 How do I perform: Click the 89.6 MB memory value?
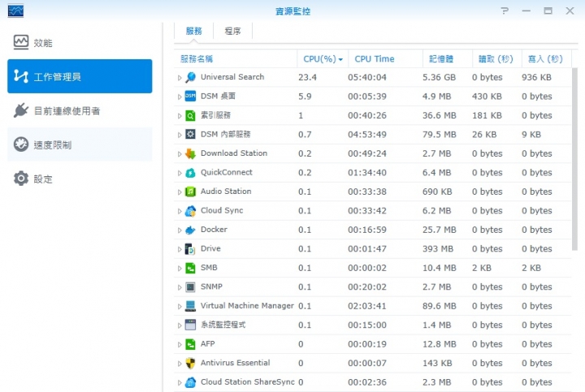439,306
